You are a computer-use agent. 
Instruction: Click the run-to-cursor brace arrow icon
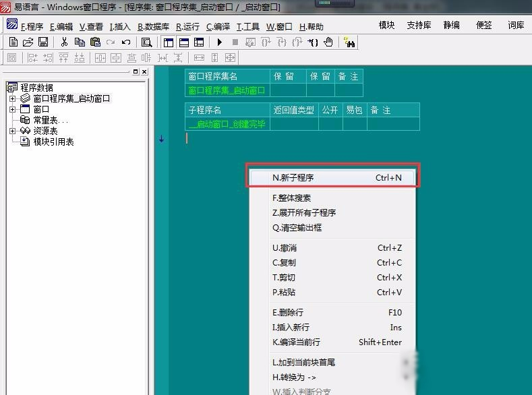(312, 42)
